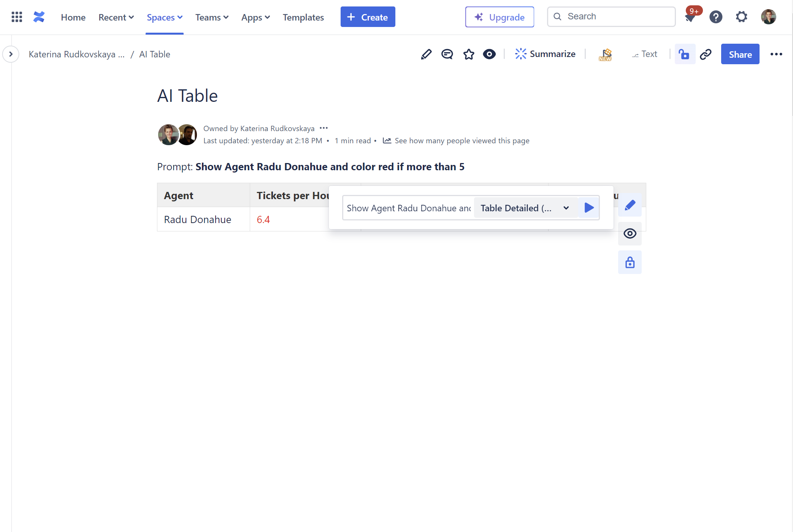Run the AI table prompt play button
Image resolution: width=793 pixels, height=532 pixels.
click(x=589, y=208)
